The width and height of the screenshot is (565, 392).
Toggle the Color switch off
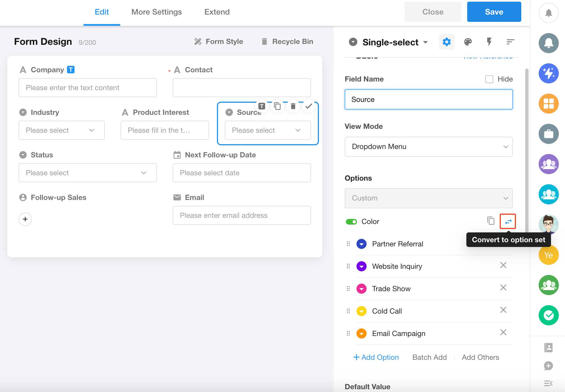coord(351,222)
